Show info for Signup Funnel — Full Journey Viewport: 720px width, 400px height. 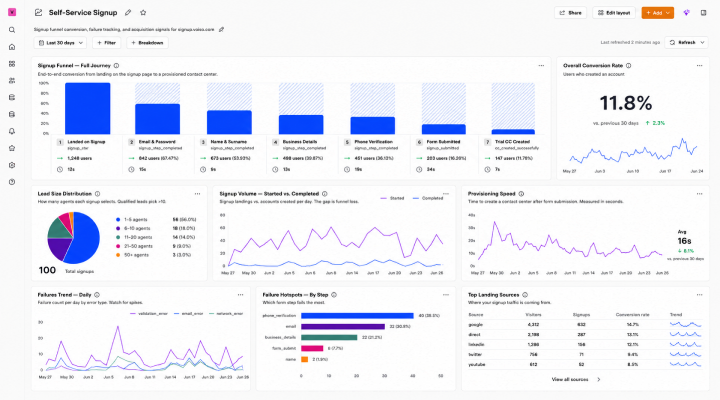116,66
